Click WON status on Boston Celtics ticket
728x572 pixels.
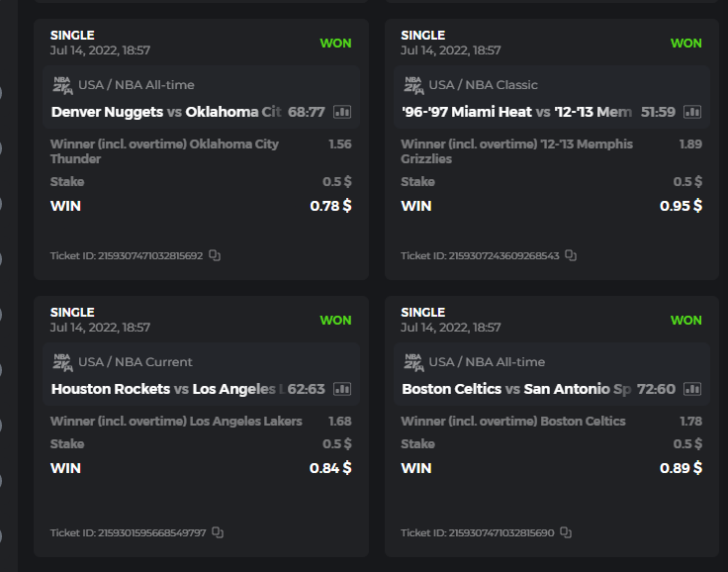[x=685, y=321]
